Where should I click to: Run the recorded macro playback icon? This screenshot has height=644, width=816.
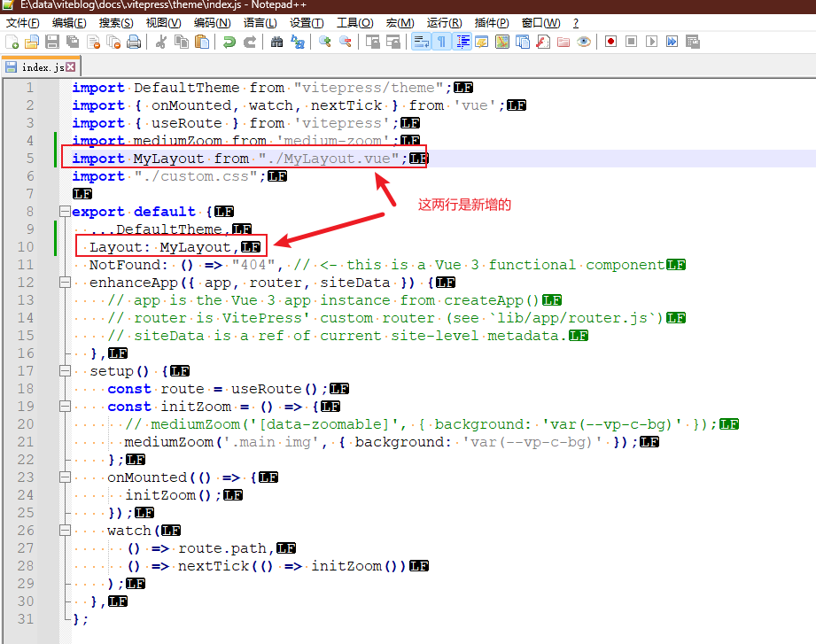pyautogui.click(x=653, y=42)
